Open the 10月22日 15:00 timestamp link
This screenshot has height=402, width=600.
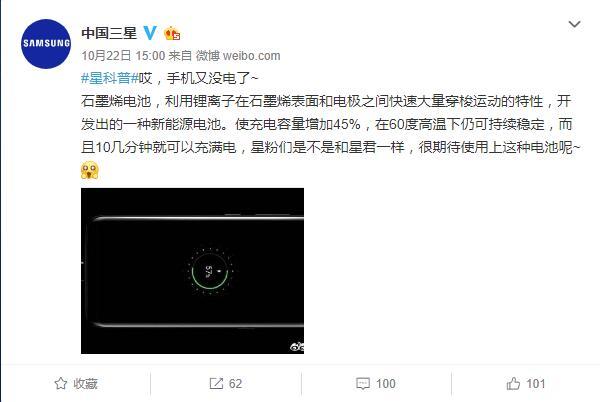123,56
